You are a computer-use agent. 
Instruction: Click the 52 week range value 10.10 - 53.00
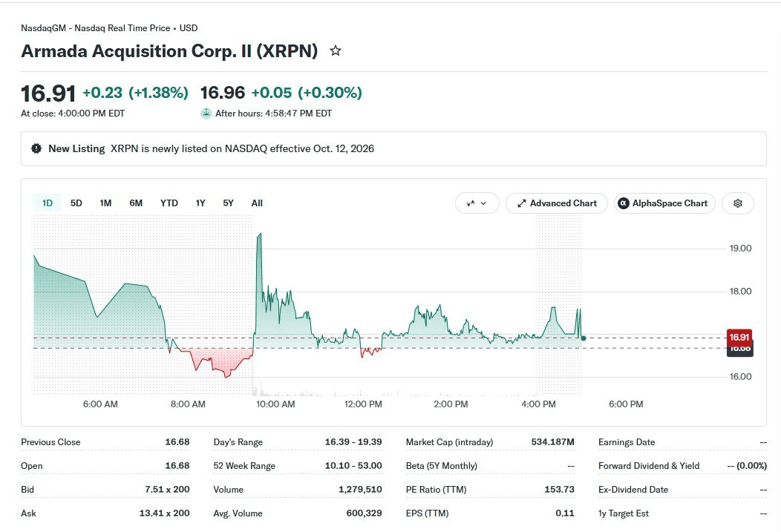(x=353, y=466)
